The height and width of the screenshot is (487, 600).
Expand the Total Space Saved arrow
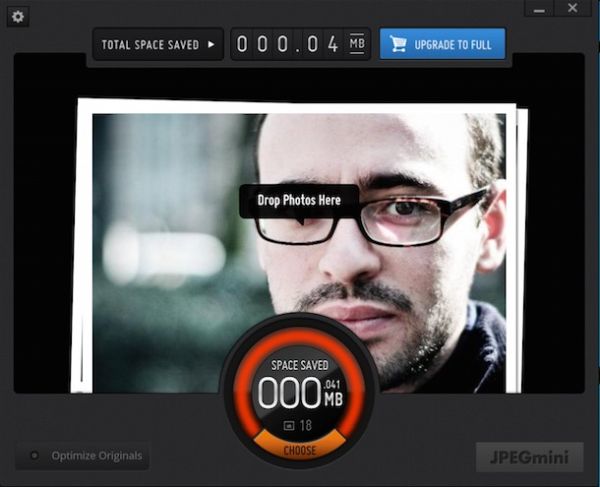tap(211, 45)
